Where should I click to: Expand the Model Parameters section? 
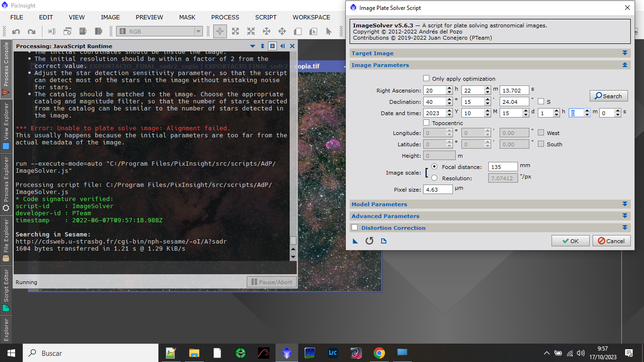(x=625, y=204)
